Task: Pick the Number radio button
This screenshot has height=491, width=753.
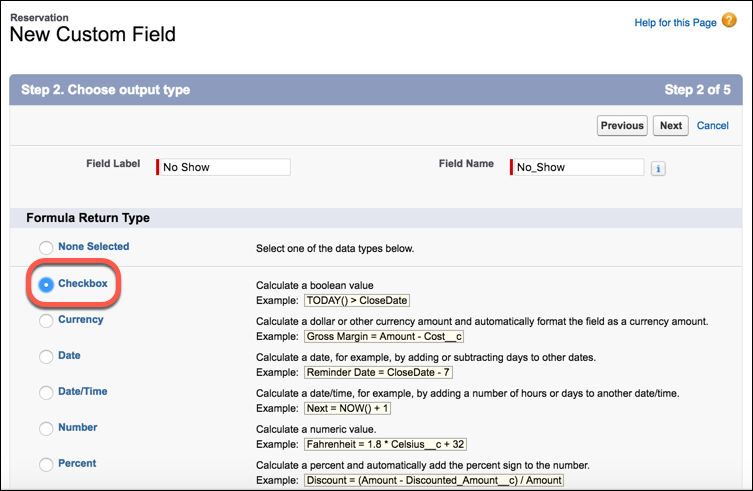Action: point(46,429)
